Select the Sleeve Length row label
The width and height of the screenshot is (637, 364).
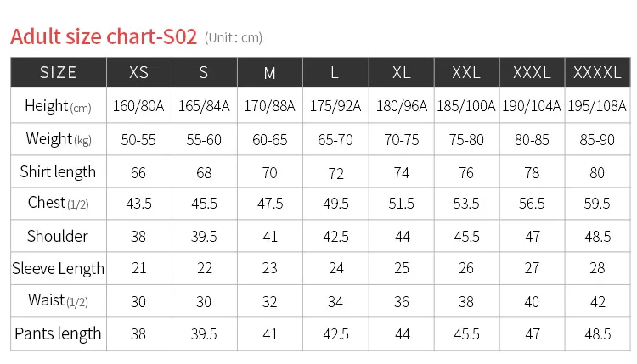58,269
